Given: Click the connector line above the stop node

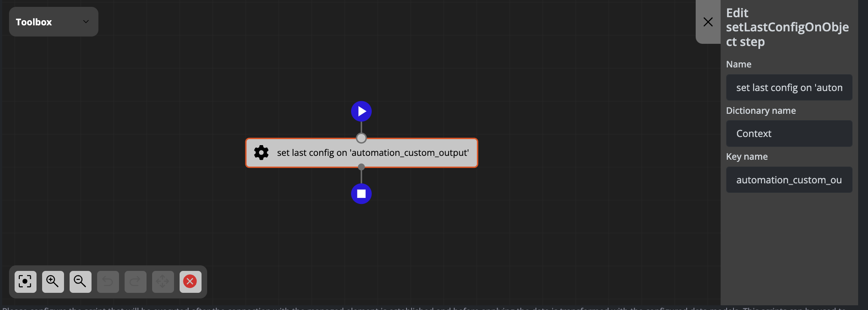Looking at the screenshot, I should 361,176.
